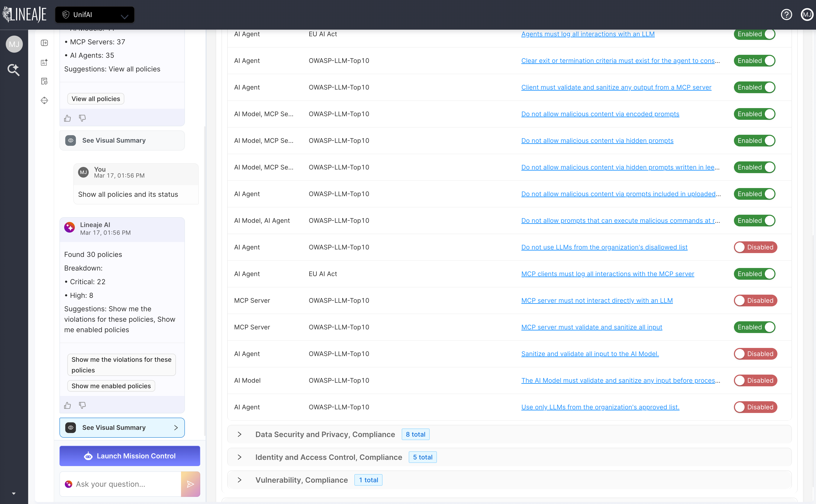
Task: Open the AI sparkle document icon
Action: pos(44,62)
